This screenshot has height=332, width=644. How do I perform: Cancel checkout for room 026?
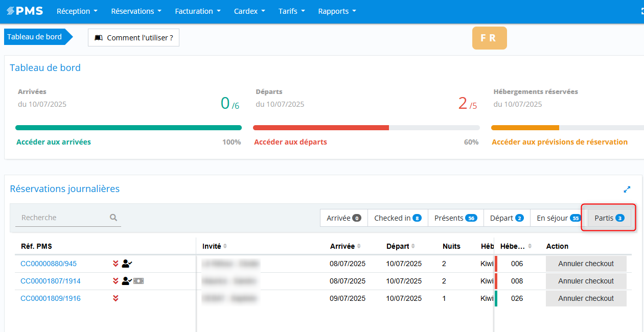pyautogui.click(x=586, y=298)
